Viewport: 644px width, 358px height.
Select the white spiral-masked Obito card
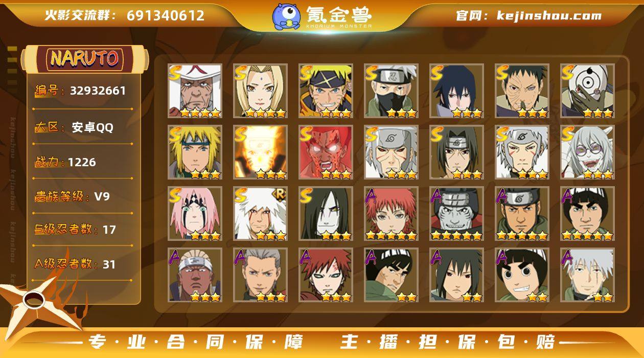587,91
